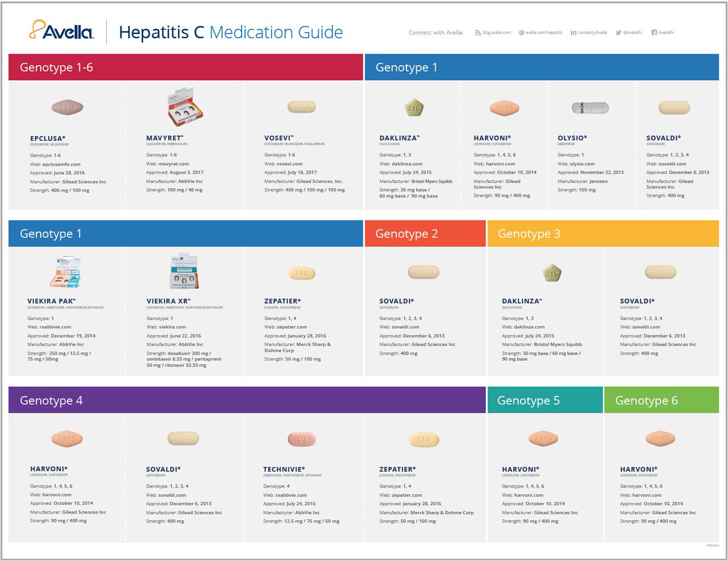Click the EPCLUSA drug name
Screen dimensions: 728x561
48,138
